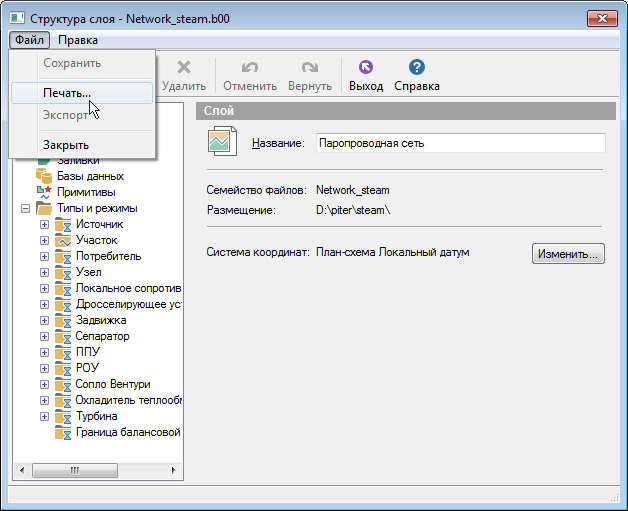Click the Узел folder icon
The width and height of the screenshot is (628, 511).
(x=63, y=273)
